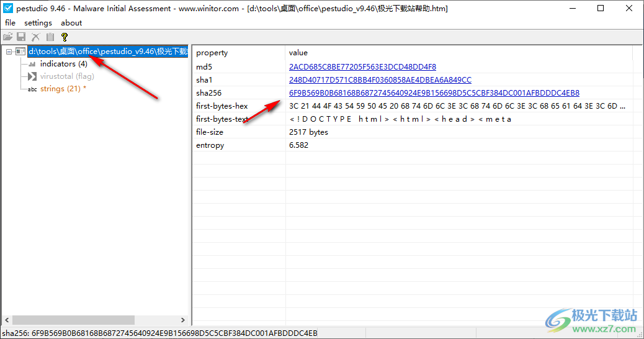Click the file icon beside the root tree path
Image resolution: width=644 pixels, height=339 pixels.
20,52
